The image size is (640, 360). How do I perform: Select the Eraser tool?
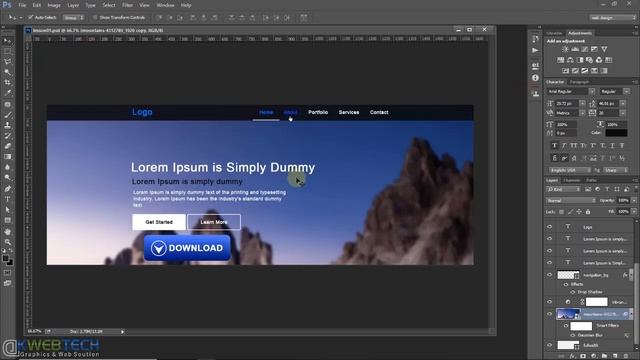[7, 146]
